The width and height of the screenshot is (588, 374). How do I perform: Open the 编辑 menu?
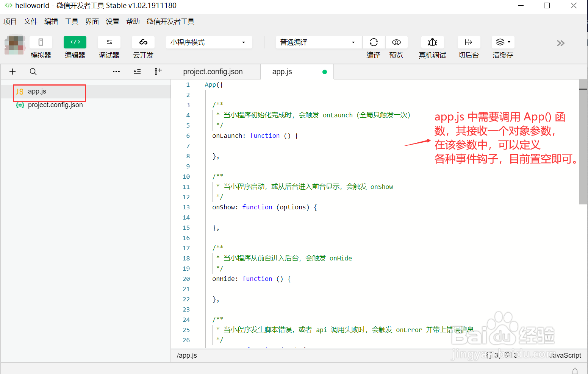[x=51, y=22]
